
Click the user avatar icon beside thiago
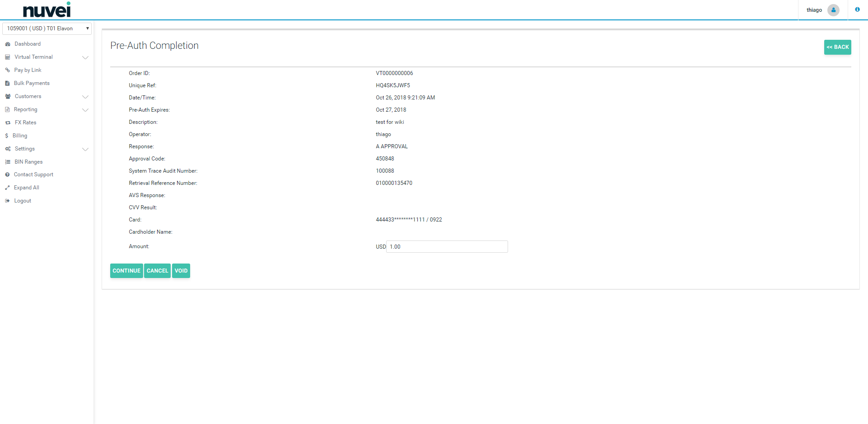click(x=833, y=10)
